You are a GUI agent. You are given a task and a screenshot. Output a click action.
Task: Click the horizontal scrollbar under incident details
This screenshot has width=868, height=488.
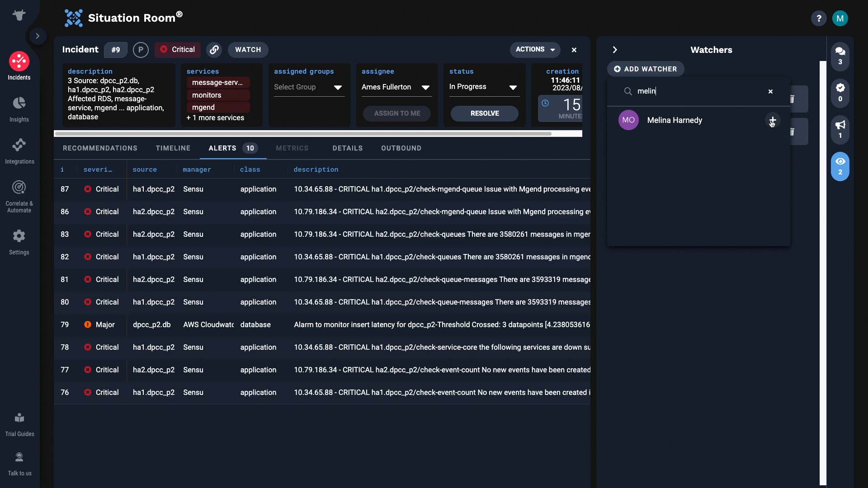point(303,134)
